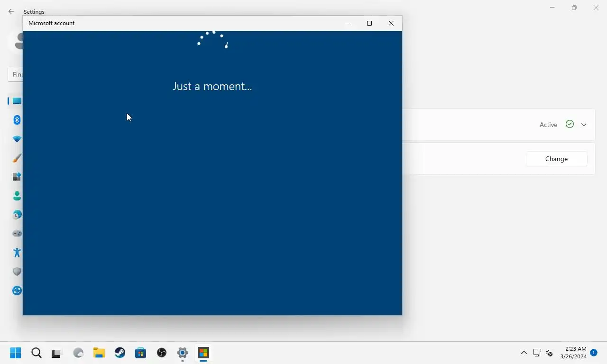Open the Windows Start menu
Image resolution: width=607 pixels, height=364 pixels.
point(16,353)
